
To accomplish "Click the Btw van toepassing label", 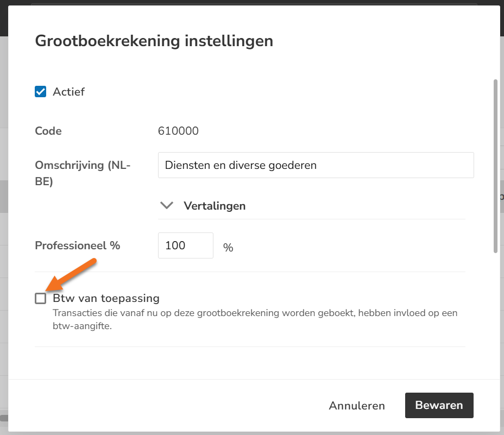I will (x=106, y=298).
